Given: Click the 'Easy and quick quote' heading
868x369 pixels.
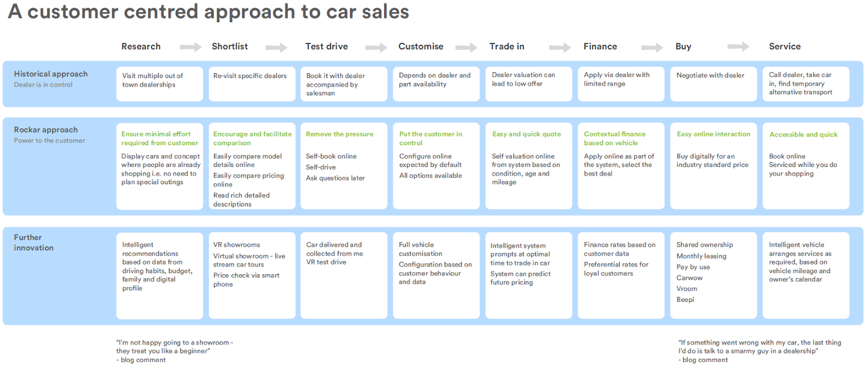Looking at the screenshot, I should click(527, 134).
